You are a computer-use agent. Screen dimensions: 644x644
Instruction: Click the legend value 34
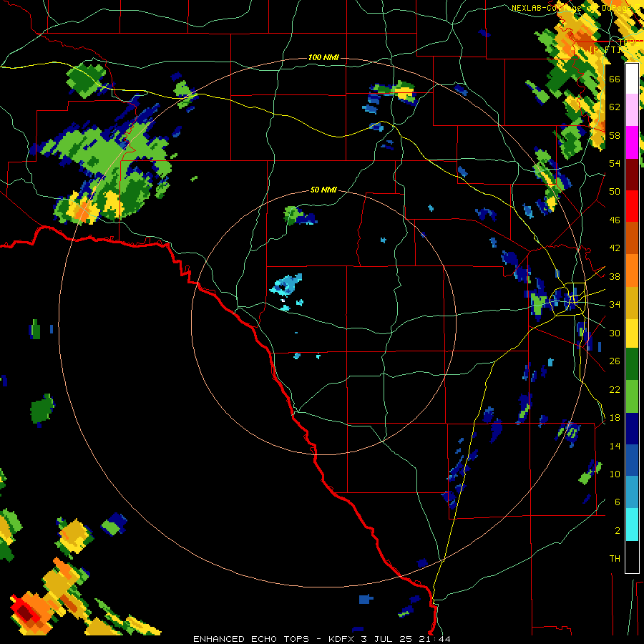pos(615,305)
